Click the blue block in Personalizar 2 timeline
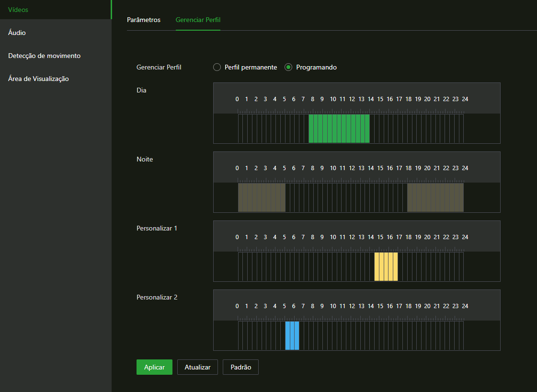The height and width of the screenshot is (392, 537). [x=292, y=335]
